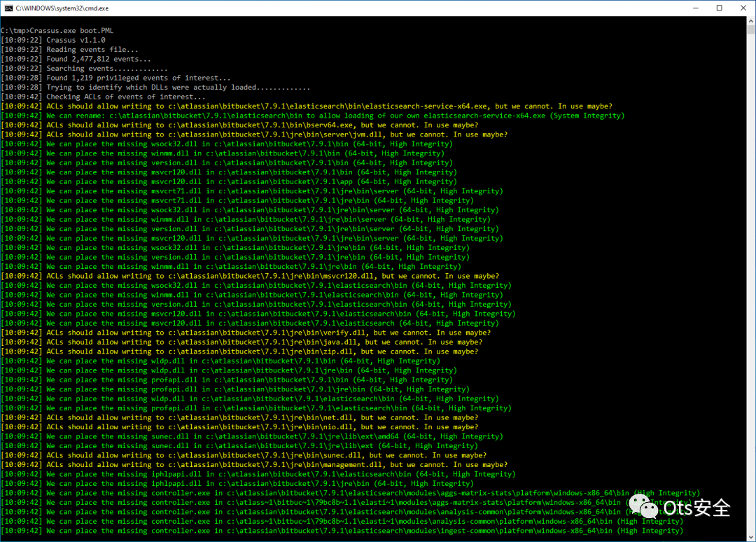Click the Trying to identify which DLLs line
Image resolution: width=756 pixels, height=542 pixels.
(155, 88)
